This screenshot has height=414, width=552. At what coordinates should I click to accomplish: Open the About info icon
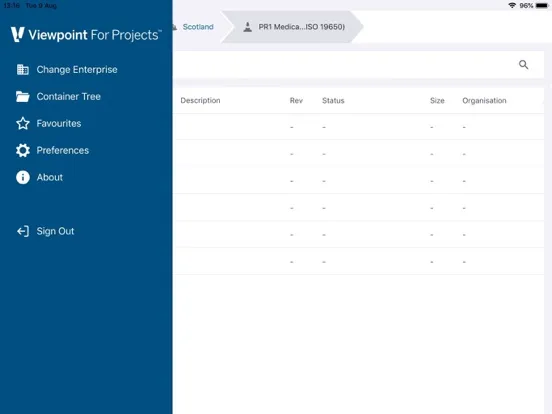pyautogui.click(x=23, y=177)
